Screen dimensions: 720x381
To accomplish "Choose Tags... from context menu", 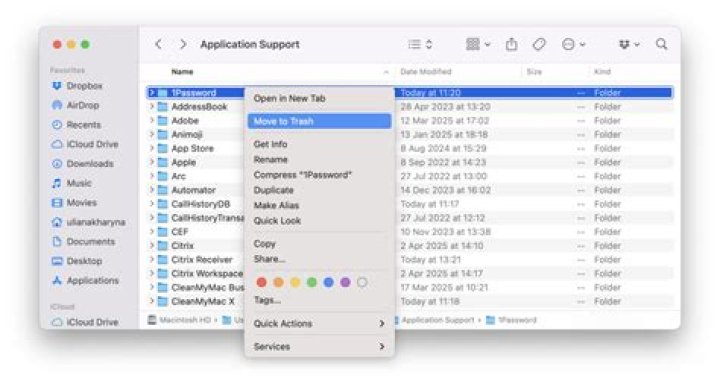I will [319, 300].
